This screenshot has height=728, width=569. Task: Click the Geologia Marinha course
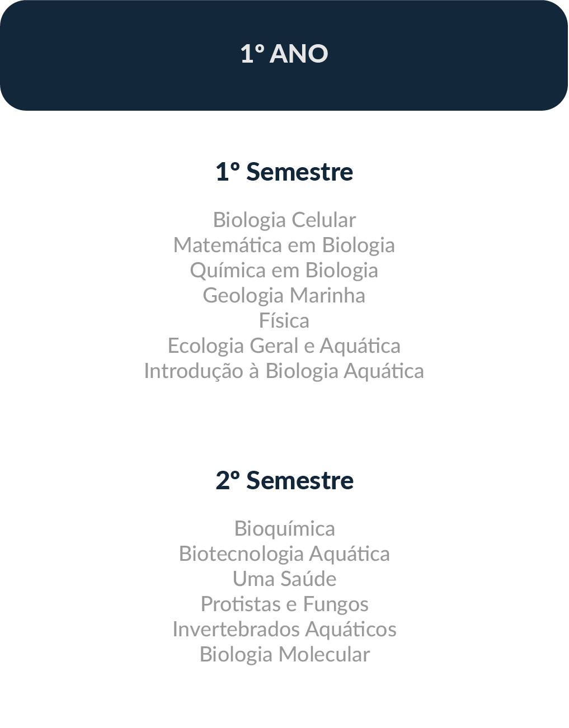coord(284,295)
